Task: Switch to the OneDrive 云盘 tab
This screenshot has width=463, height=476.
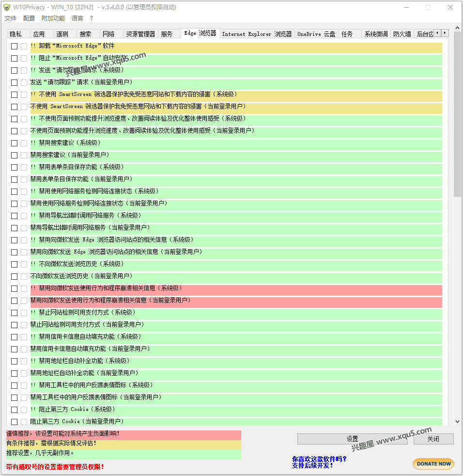Action: (316, 34)
